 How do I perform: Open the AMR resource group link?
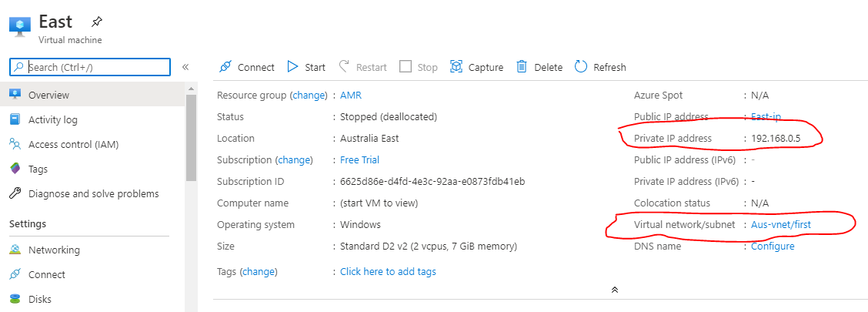(x=351, y=96)
